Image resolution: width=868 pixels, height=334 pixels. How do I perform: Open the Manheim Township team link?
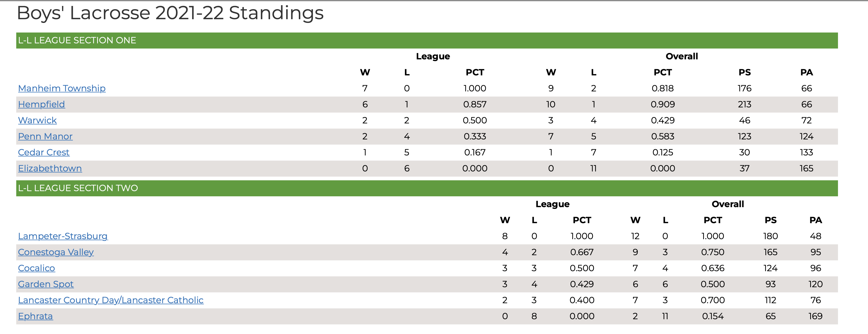(62, 88)
